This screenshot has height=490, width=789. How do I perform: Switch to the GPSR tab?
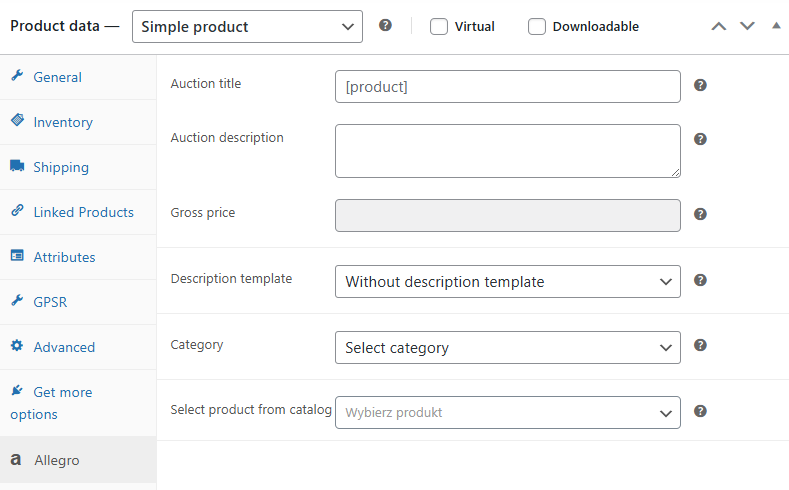coord(78,302)
